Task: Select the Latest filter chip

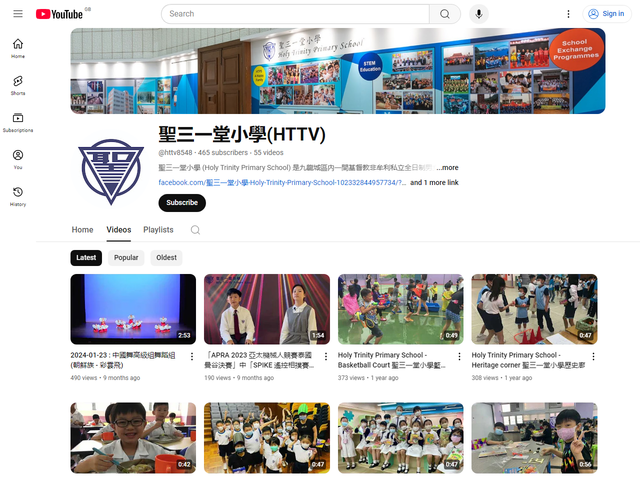Action: tap(86, 257)
